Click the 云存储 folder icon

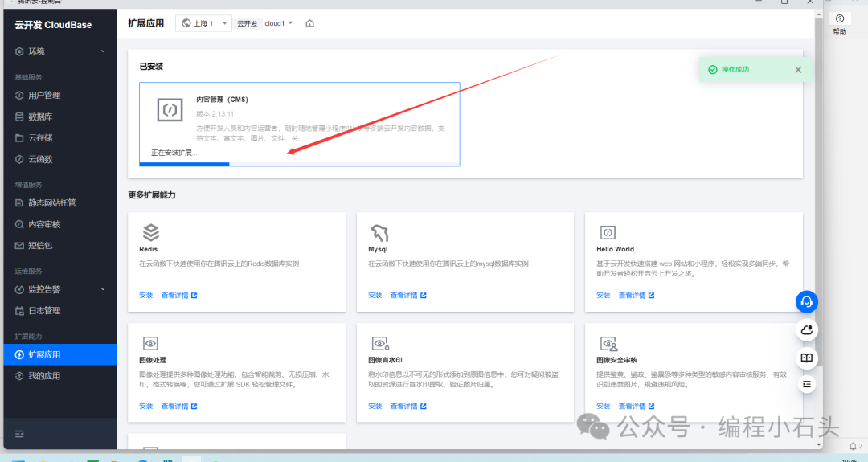(x=19, y=137)
